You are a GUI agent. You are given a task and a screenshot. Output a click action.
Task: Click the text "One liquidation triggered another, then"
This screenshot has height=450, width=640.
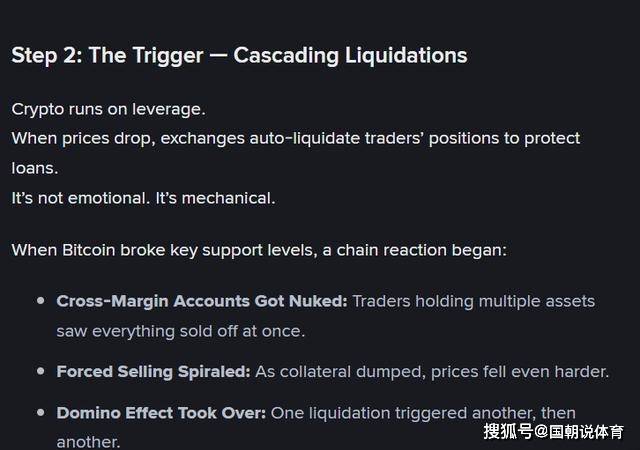pos(423,412)
